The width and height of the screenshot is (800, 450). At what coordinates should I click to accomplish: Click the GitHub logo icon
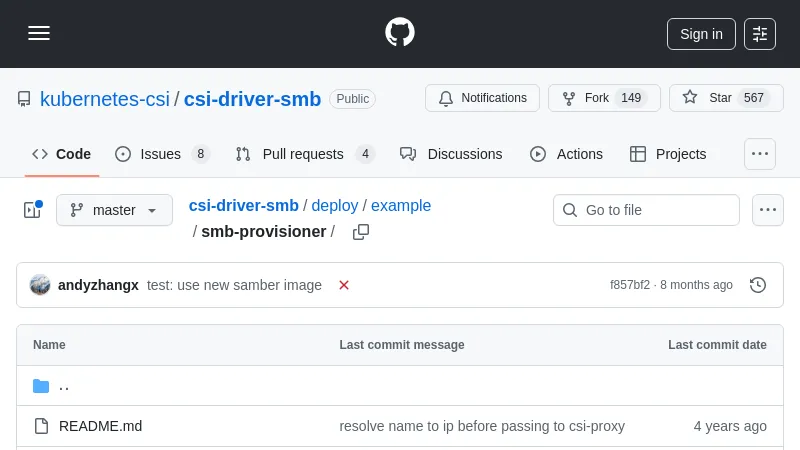coord(400,33)
